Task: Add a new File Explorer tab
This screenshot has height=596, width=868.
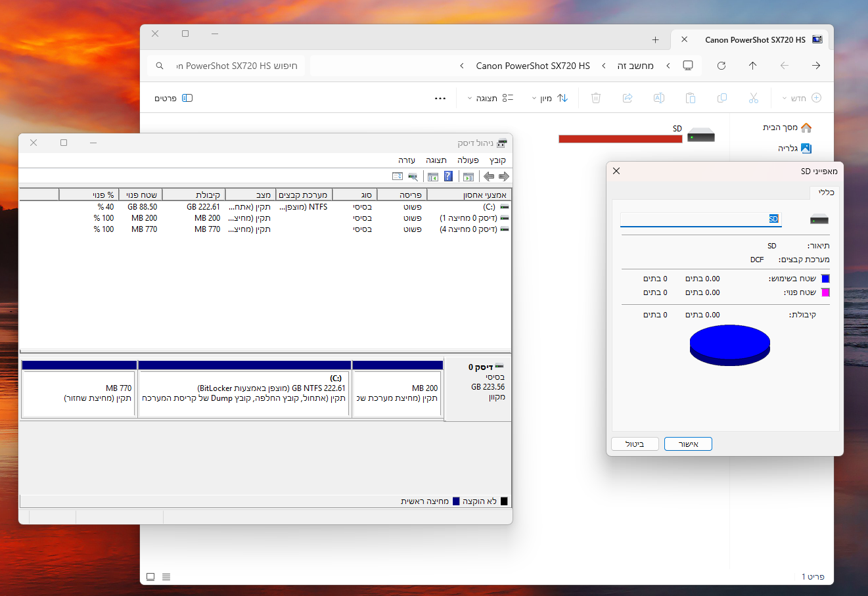Action: 655,40
